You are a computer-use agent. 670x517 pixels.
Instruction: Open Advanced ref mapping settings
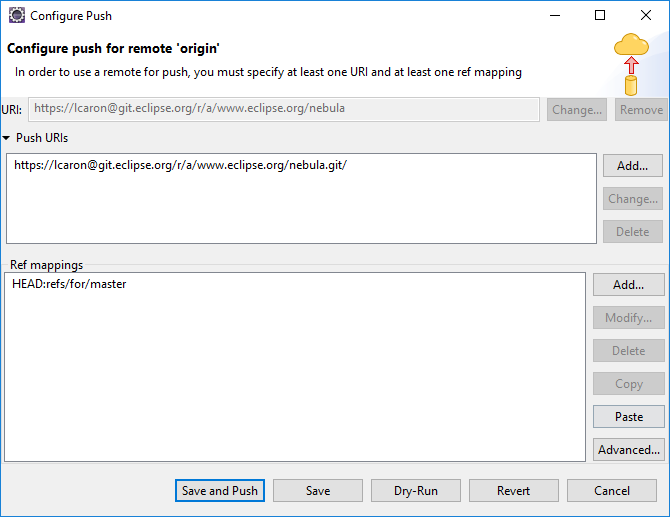click(x=628, y=450)
